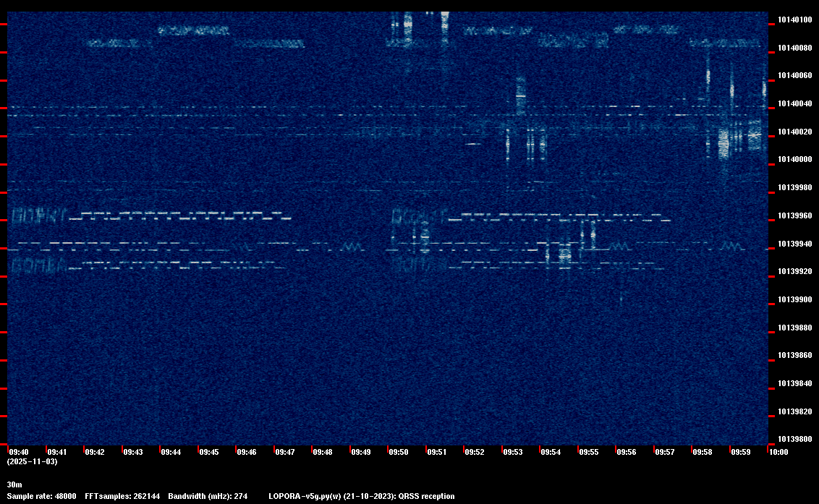Click the 10:00 time axis label

(778, 452)
